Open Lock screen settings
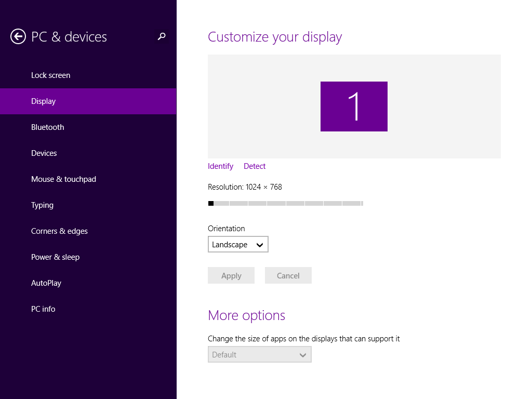 pos(88,75)
